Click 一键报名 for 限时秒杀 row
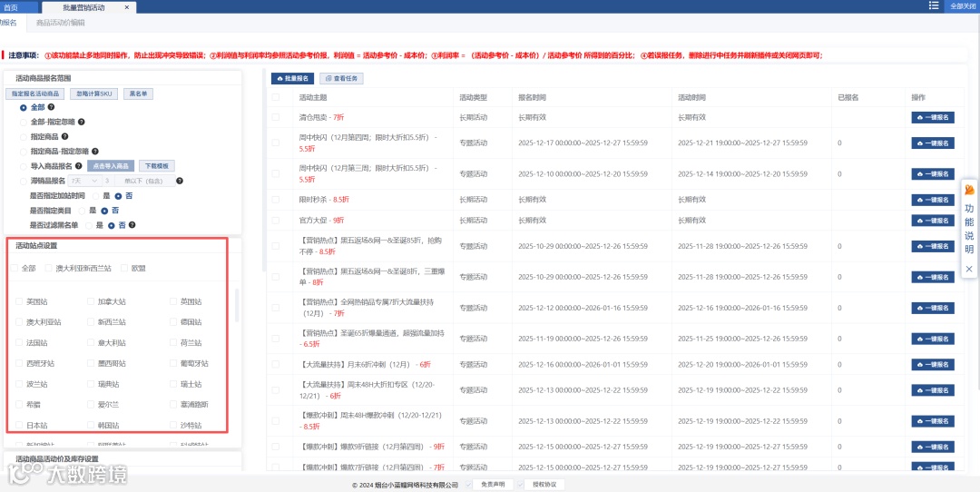 coord(933,200)
